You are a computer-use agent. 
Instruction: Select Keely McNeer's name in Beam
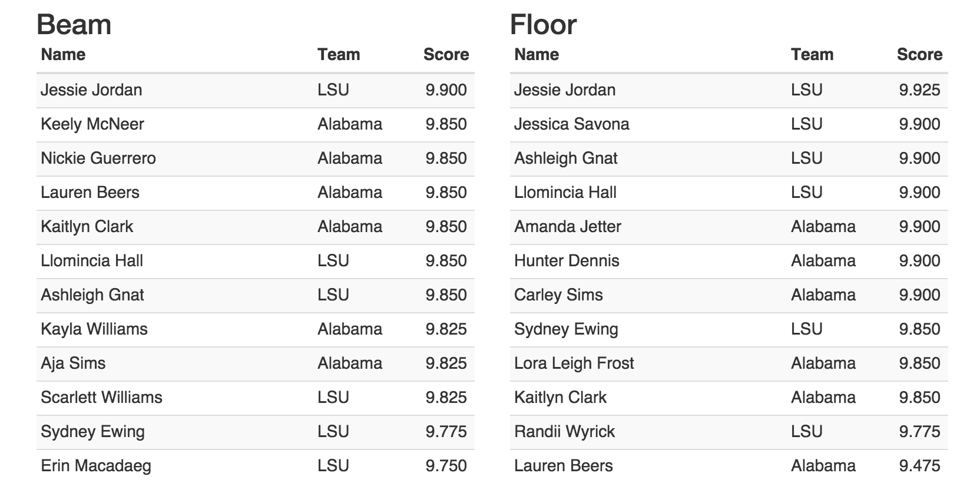point(92,124)
